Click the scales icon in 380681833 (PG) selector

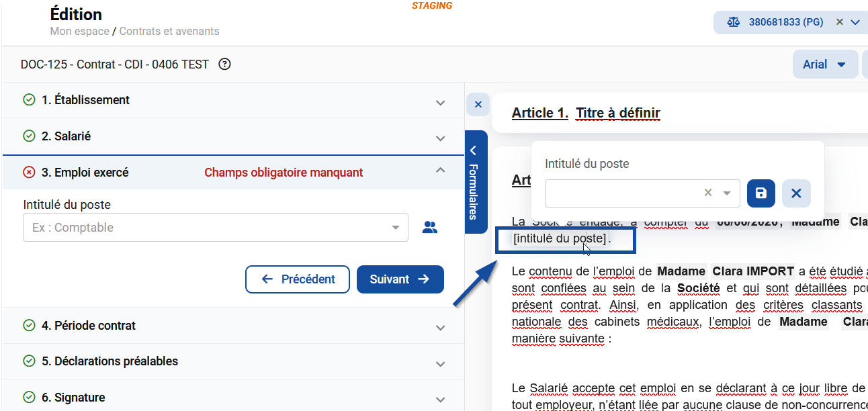733,22
